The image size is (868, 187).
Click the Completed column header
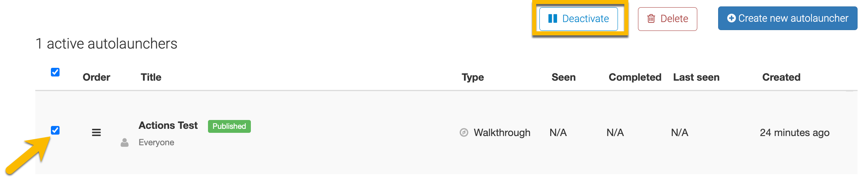[635, 77]
